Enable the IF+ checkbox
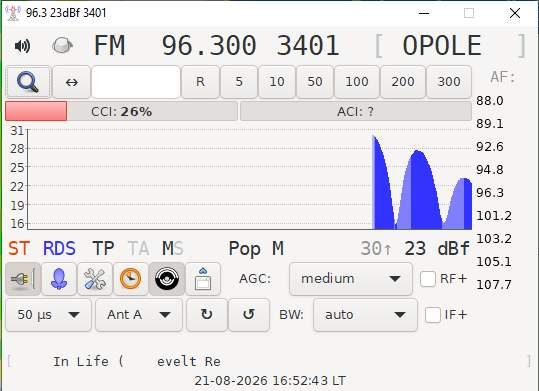Viewport: 539px width, 391px height. coord(433,315)
